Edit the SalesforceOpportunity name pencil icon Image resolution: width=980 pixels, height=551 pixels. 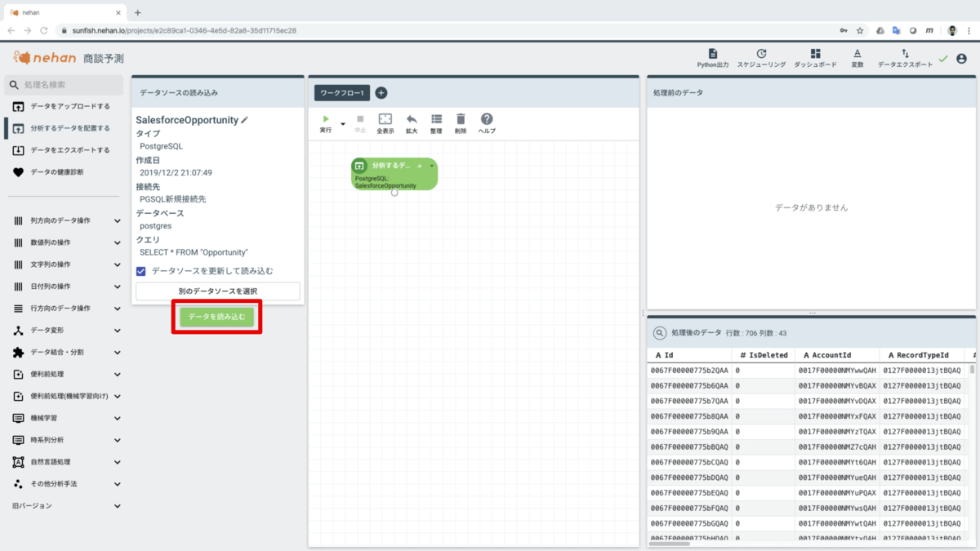pos(244,120)
